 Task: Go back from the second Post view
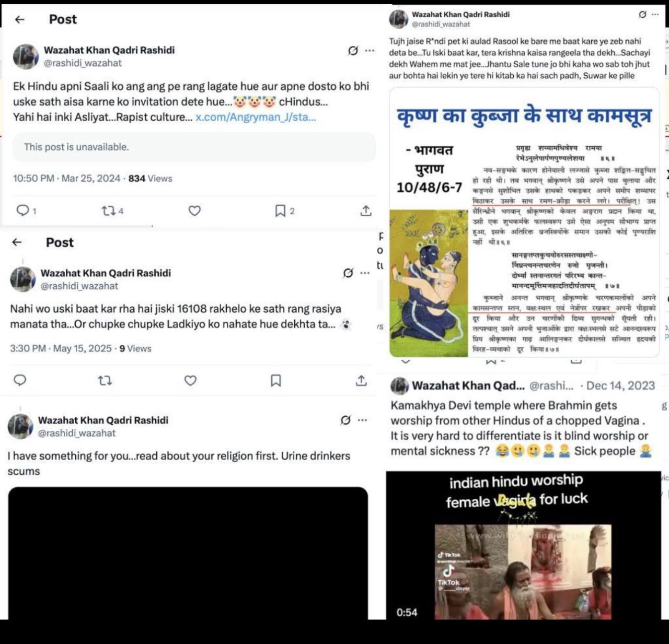[17, 242]
